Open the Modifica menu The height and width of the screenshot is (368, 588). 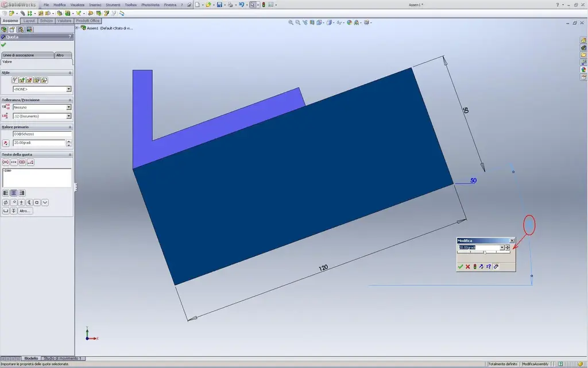[59, 5]
